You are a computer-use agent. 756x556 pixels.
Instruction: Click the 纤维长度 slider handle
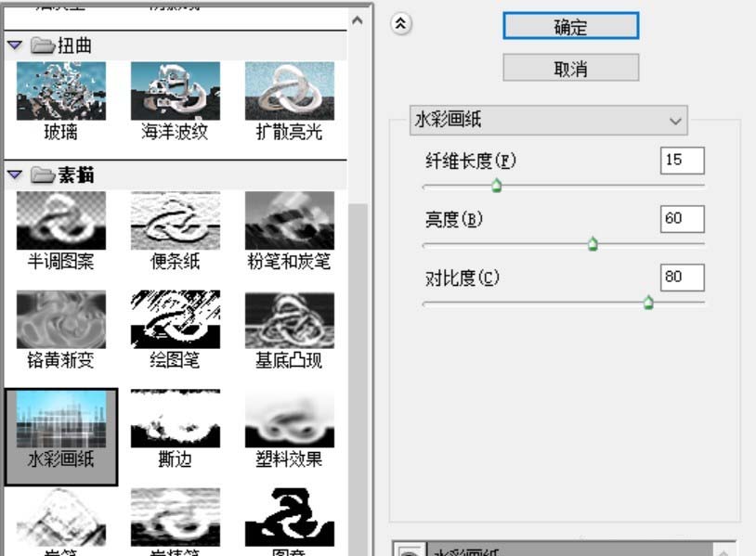pos(496,186)
